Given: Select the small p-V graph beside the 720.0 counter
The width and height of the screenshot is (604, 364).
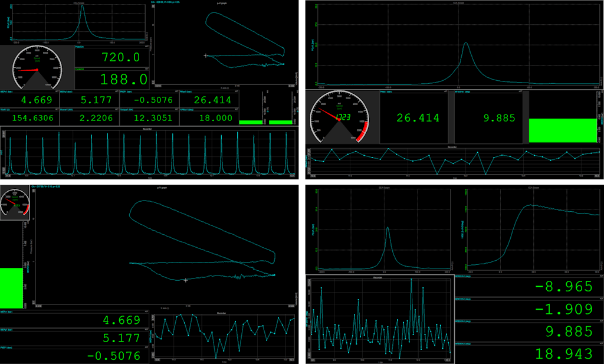Looking at the screenshot, I should pyautogui.click(x=224, y=45).
